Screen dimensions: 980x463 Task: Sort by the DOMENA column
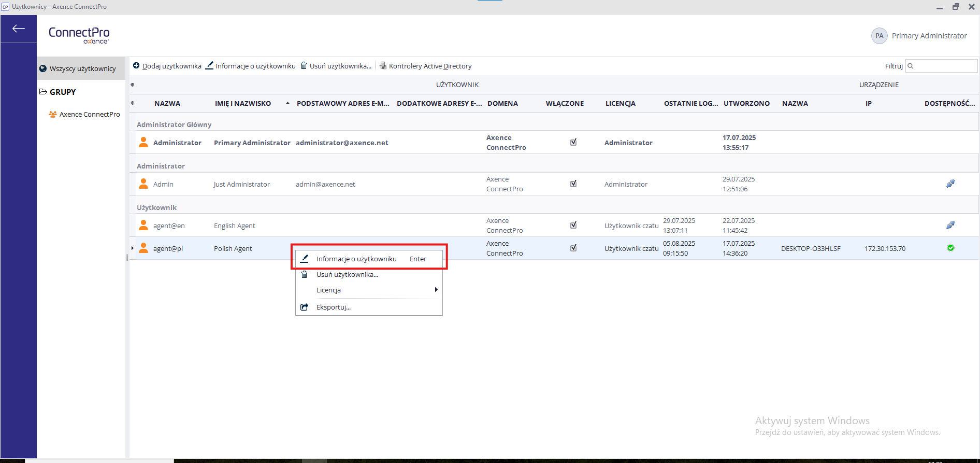[502, 103]
